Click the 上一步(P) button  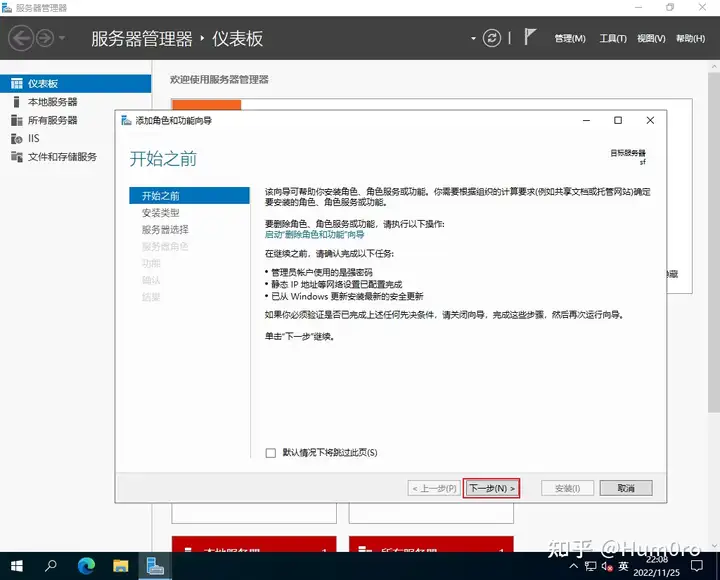(x=434, y=488)
